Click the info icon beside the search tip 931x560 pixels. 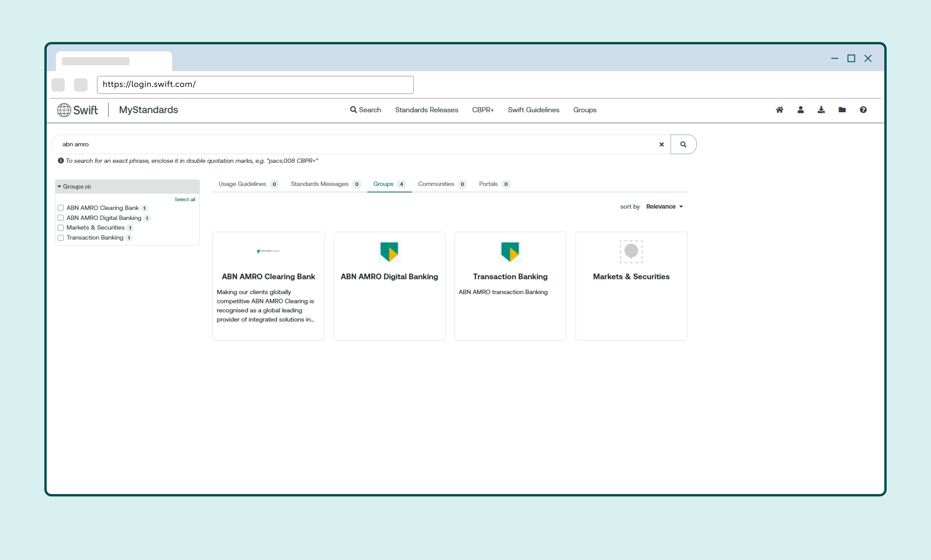[60, 160]
